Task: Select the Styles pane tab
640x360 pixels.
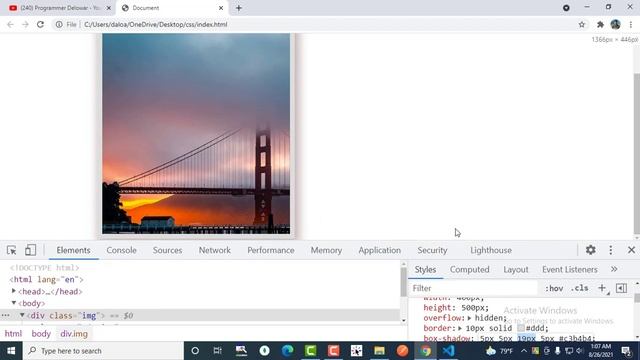Action: click(425, 269)
